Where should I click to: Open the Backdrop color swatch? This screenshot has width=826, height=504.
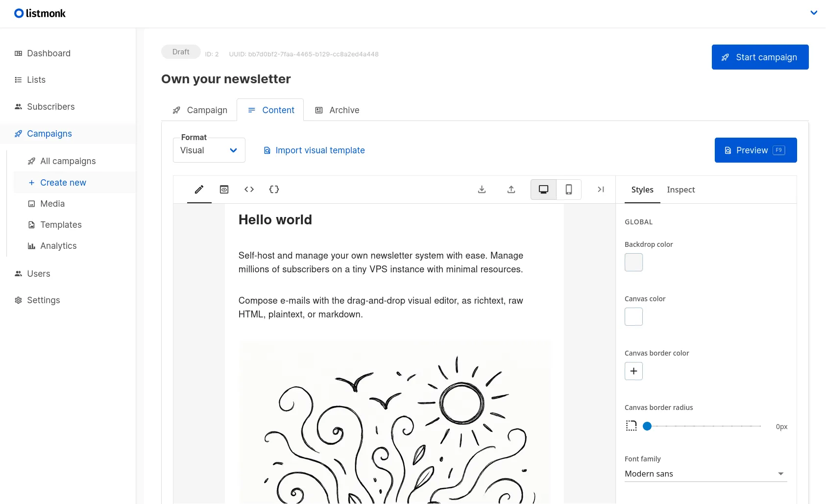633,262
